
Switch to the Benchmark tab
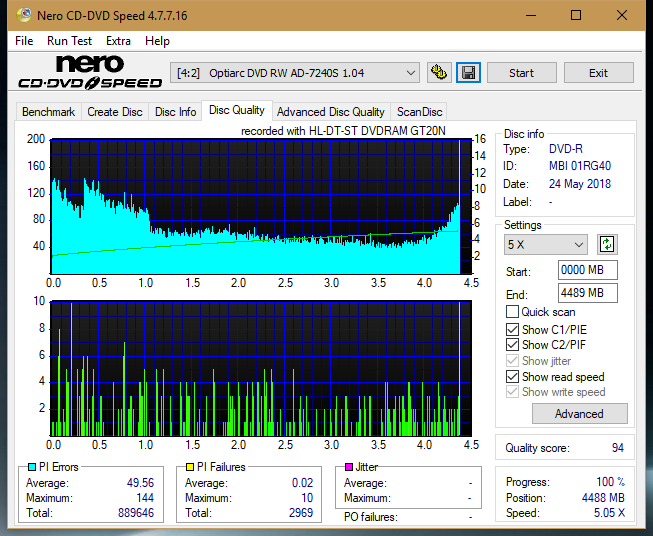tap(48, 112)
